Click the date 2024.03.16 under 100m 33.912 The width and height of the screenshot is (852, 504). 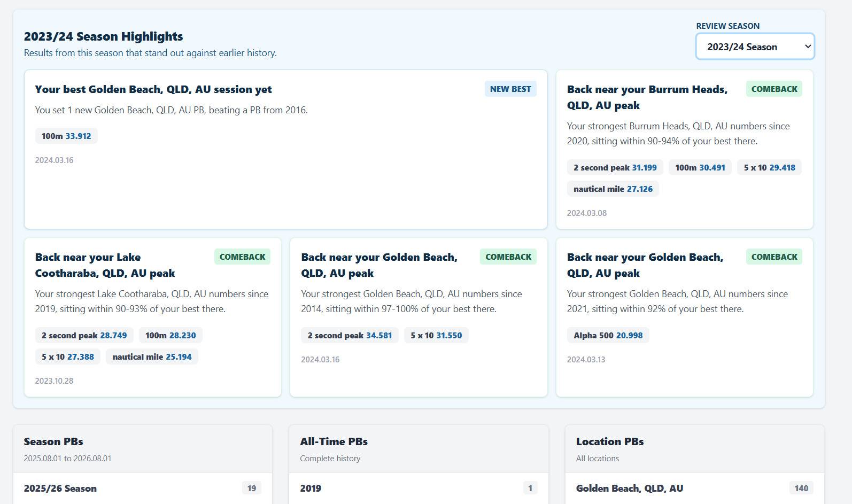(x=54, y=160)
